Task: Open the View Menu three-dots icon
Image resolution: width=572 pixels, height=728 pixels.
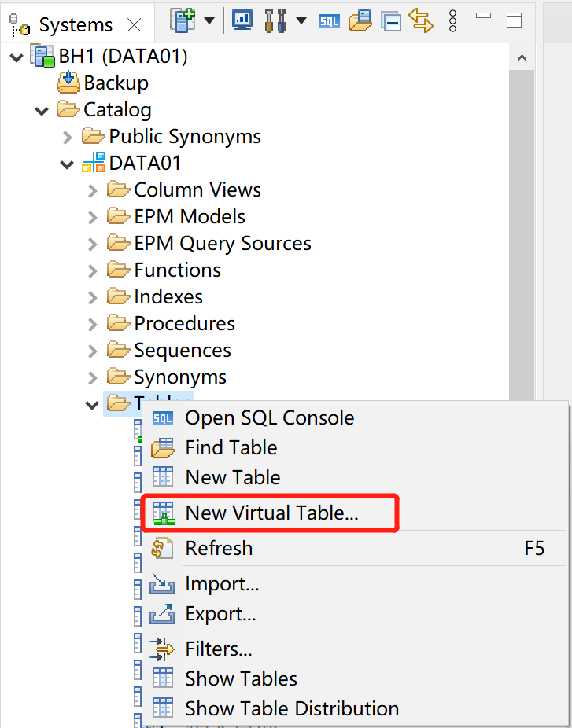Action: (452, 20)
